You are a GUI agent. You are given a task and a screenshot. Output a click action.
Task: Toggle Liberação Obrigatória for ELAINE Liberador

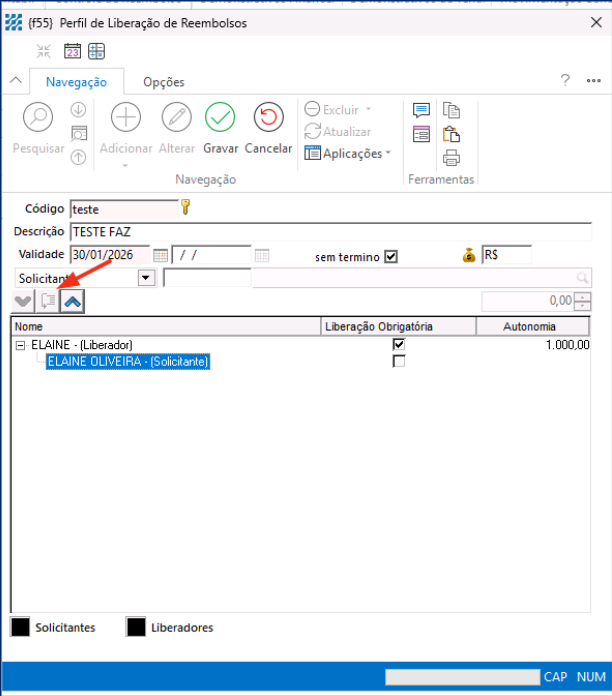tap(399, 344)
